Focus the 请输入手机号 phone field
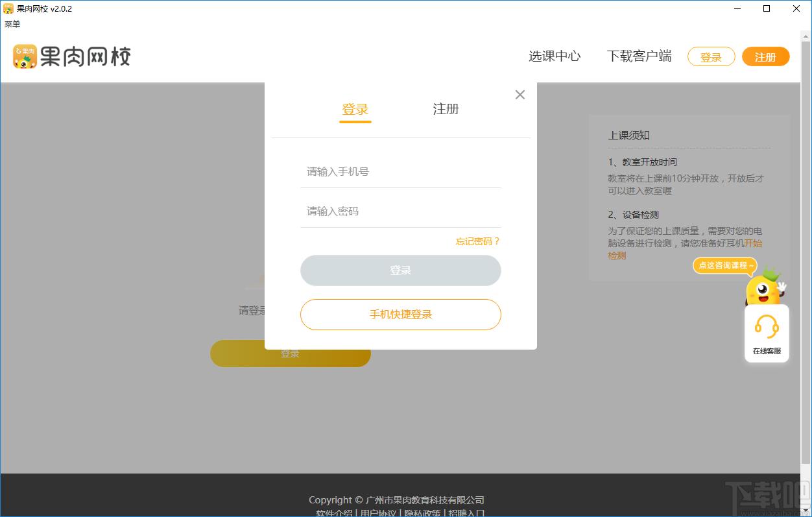 [x=400, y=172]
